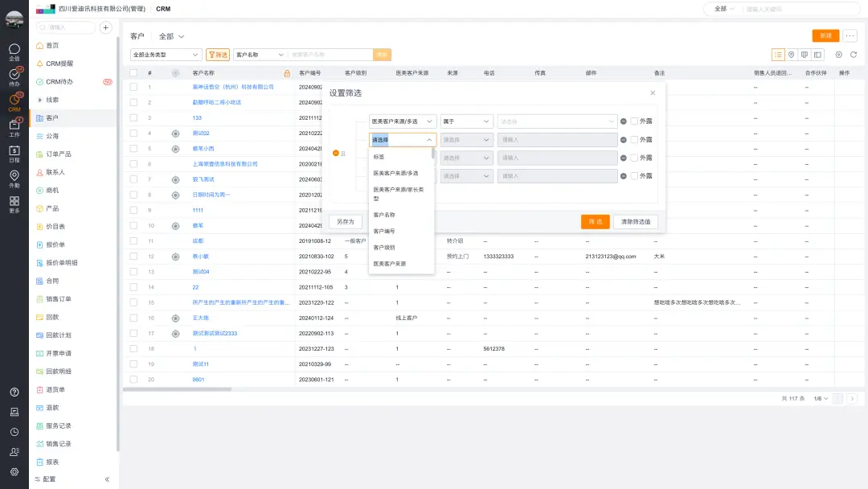Open the 全部 view dropdown next to 客户
The height and width of the screenshot is (489, 868).
click(x=171, y=36)
